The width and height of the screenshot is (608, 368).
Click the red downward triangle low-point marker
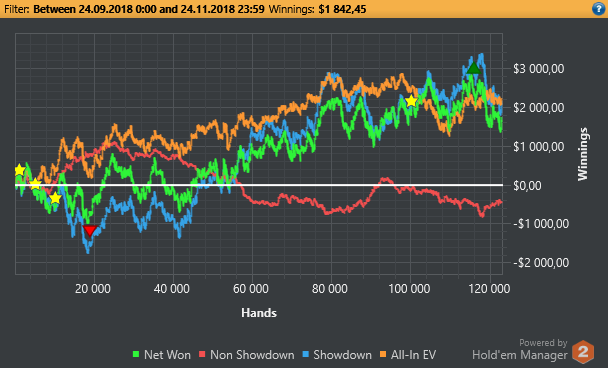click(90, 231)
